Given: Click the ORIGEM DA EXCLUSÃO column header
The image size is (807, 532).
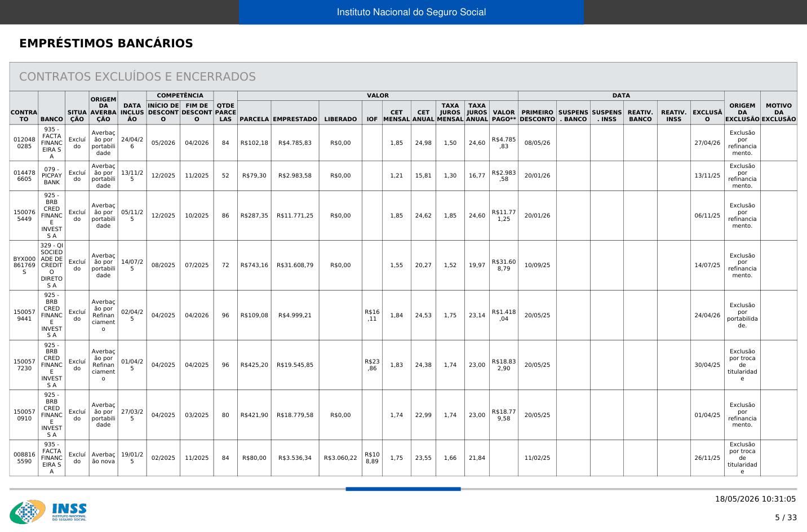Looking at the screenshot, I should [x=742, y=112].
